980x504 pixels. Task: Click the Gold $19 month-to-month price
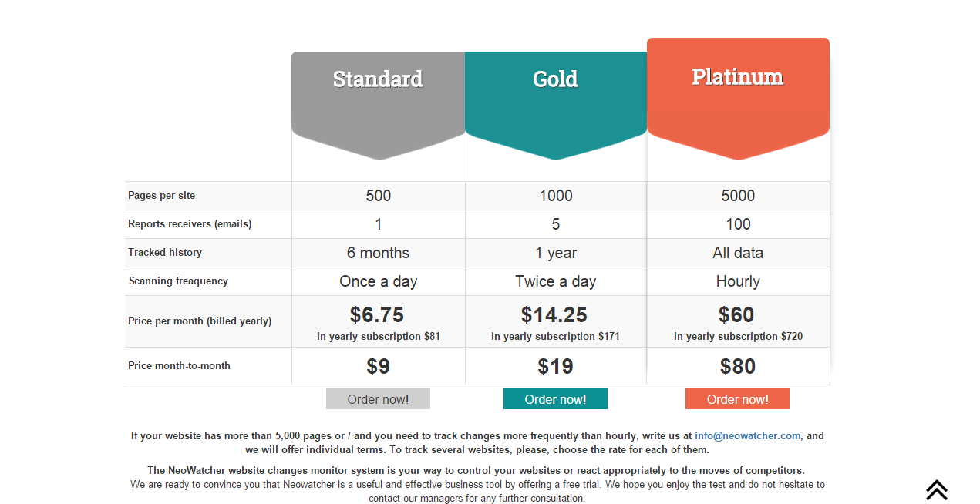[554, 366]
